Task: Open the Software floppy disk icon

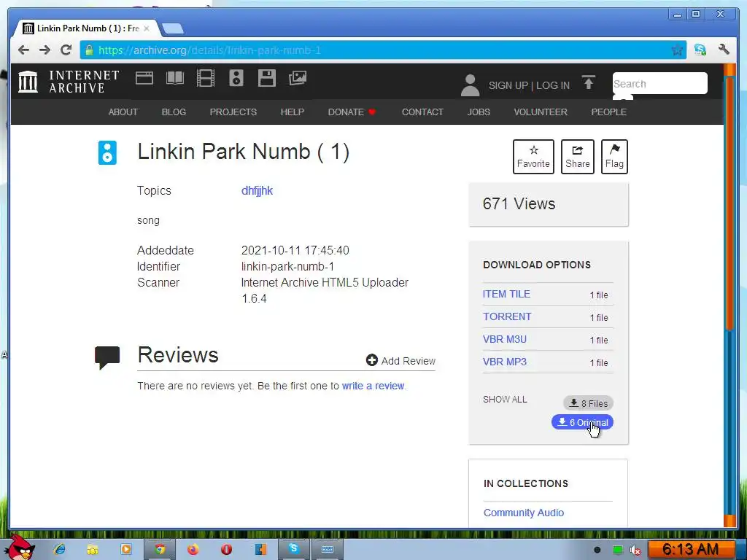Action: click(267, 78)
